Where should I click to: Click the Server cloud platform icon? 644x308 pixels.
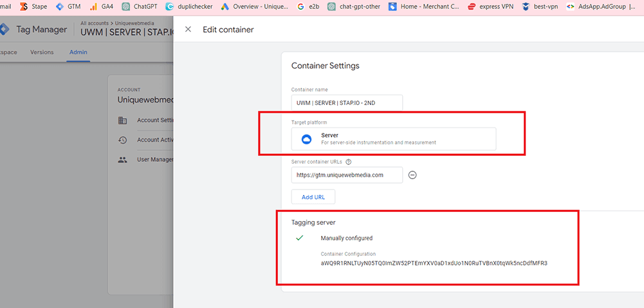[306, 139]
